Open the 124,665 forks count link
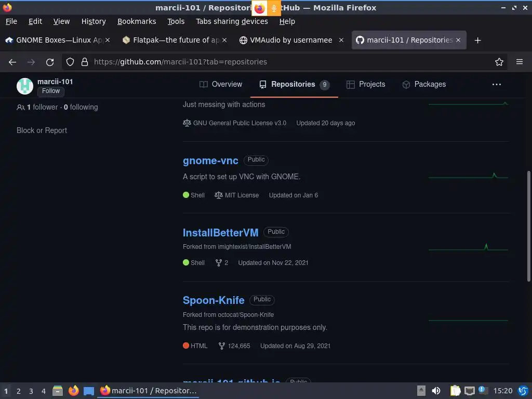Image resolution: width=532 pixels, height=399 pixels. click(234, 345)
